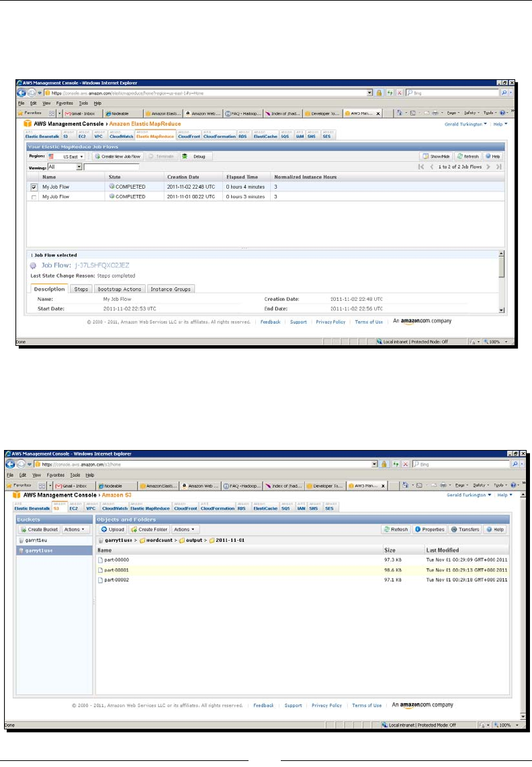Open the Favorites menu in MapReduce browser window
The height and width of the screenshot is (767, 532).
(64, 103)
